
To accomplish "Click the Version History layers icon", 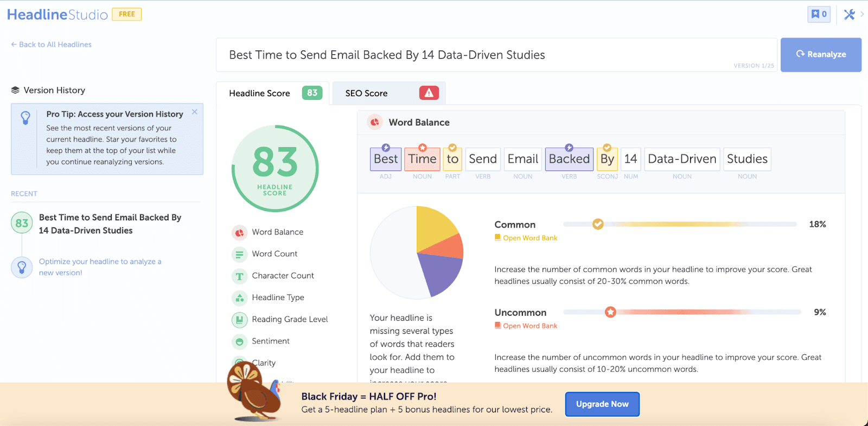I will point(15,90).
